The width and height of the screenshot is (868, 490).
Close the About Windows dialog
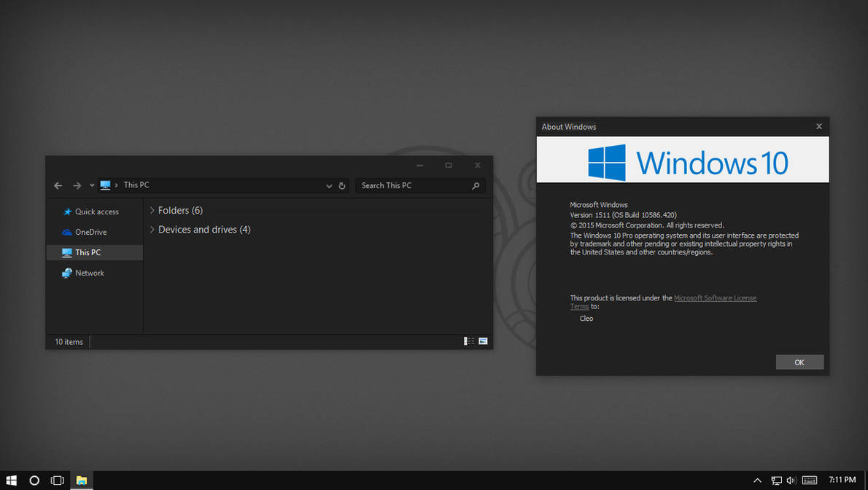click(x=819, y=127)
